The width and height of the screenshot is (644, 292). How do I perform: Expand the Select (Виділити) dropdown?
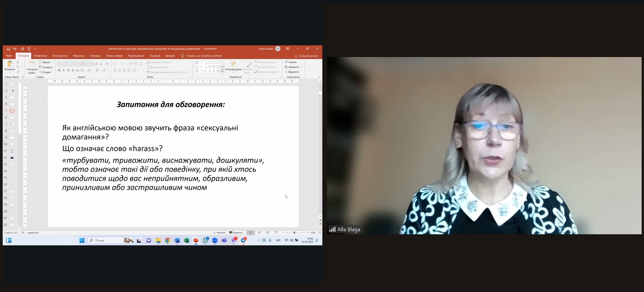click(293, 72)
